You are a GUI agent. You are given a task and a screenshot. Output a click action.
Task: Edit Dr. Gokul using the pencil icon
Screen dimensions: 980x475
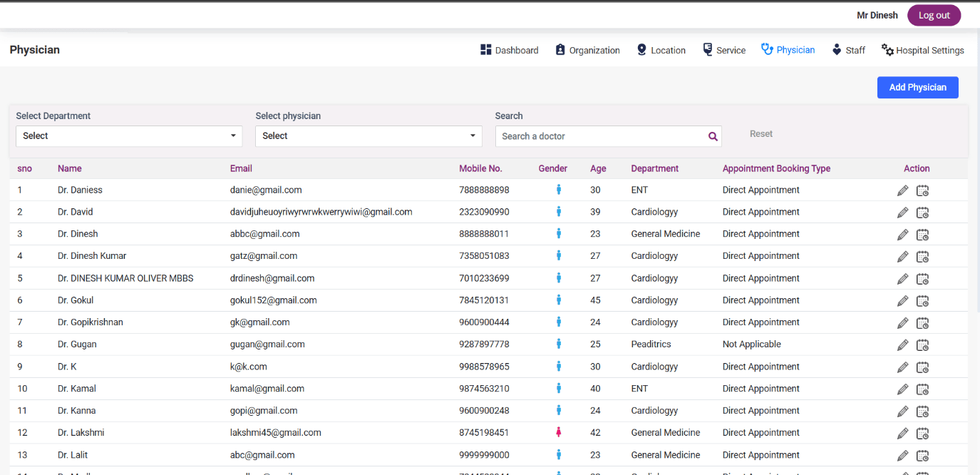tap(902, 301)
